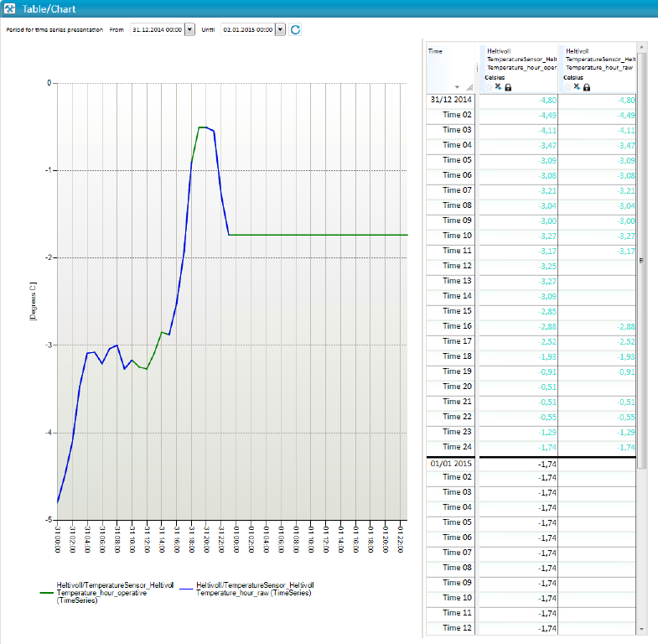Click the Until date field 02.01.2015

(x=247, y=29)
